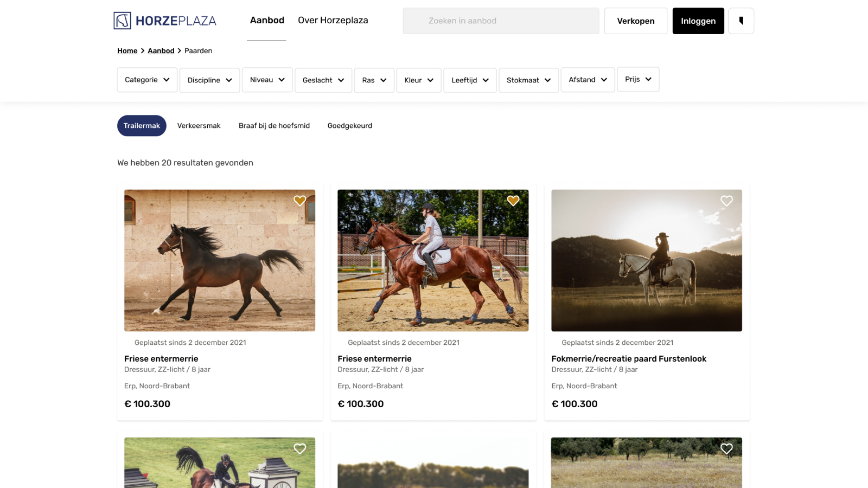Open the Prijs dropdown
868x488 pixels.
(638, 79)
